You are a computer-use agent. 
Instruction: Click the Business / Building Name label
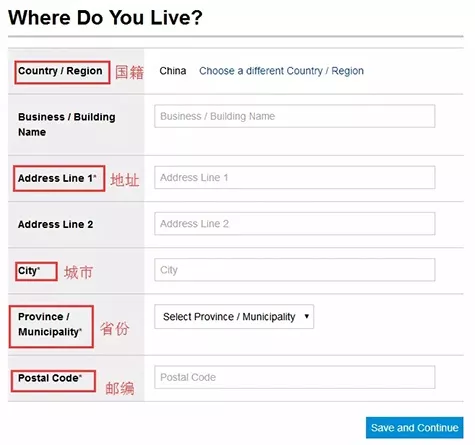pyautogui.click(x=67, y=124)
